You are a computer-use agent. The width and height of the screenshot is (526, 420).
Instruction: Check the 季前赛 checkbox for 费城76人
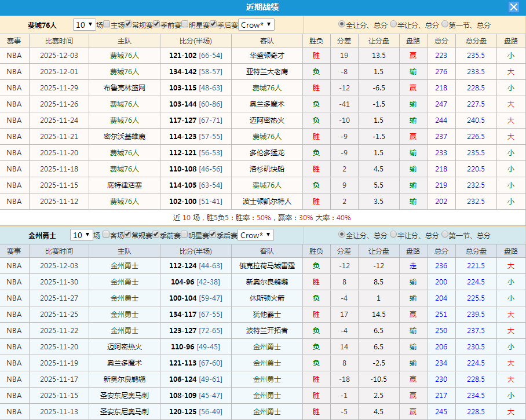click(155, 25)
